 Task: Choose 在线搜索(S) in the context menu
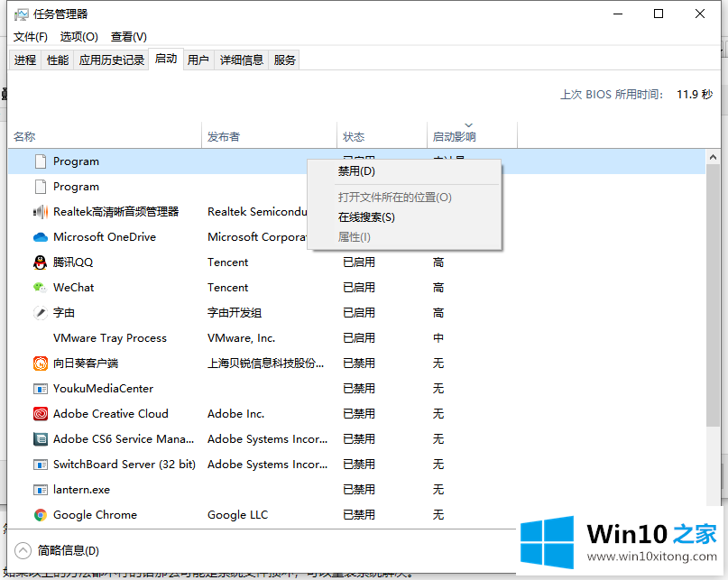[404, 217]
